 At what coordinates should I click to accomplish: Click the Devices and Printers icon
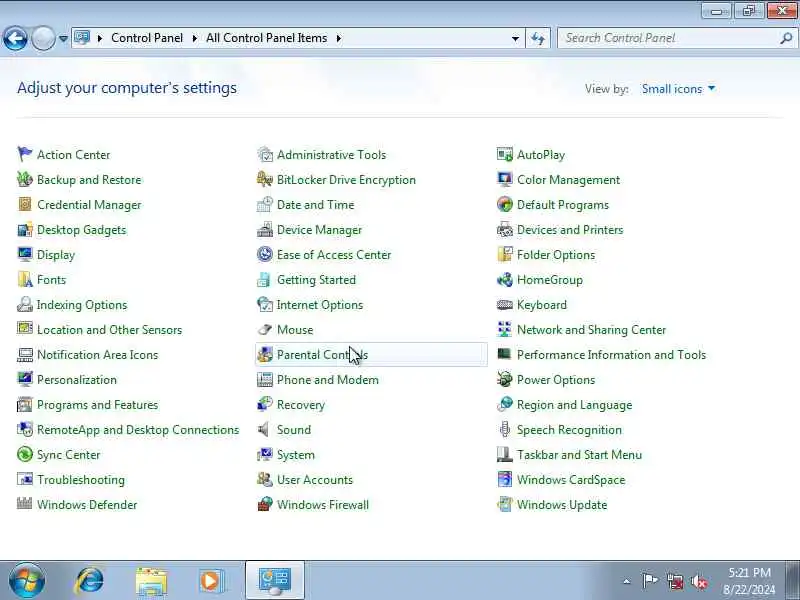point(505,229)
